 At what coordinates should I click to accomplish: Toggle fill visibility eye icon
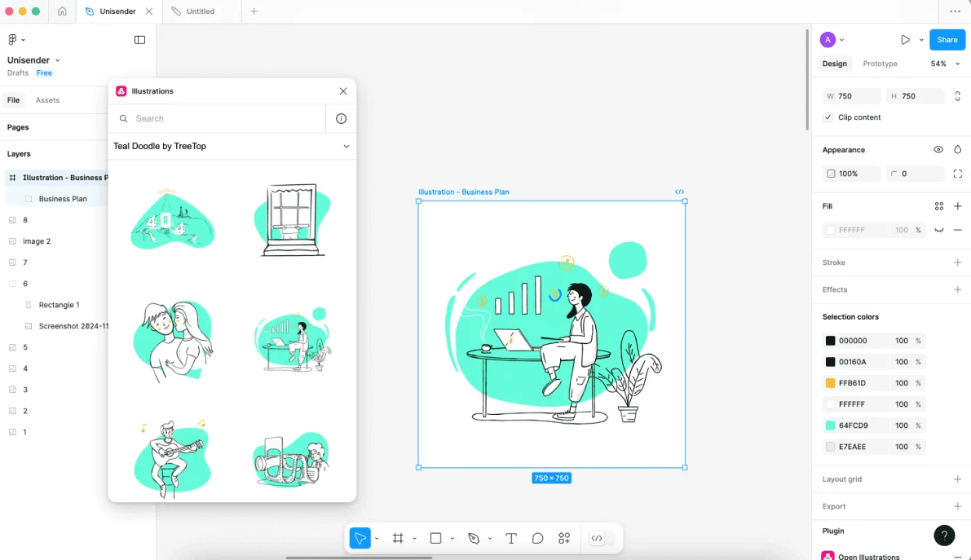click(x=939, y=231)
